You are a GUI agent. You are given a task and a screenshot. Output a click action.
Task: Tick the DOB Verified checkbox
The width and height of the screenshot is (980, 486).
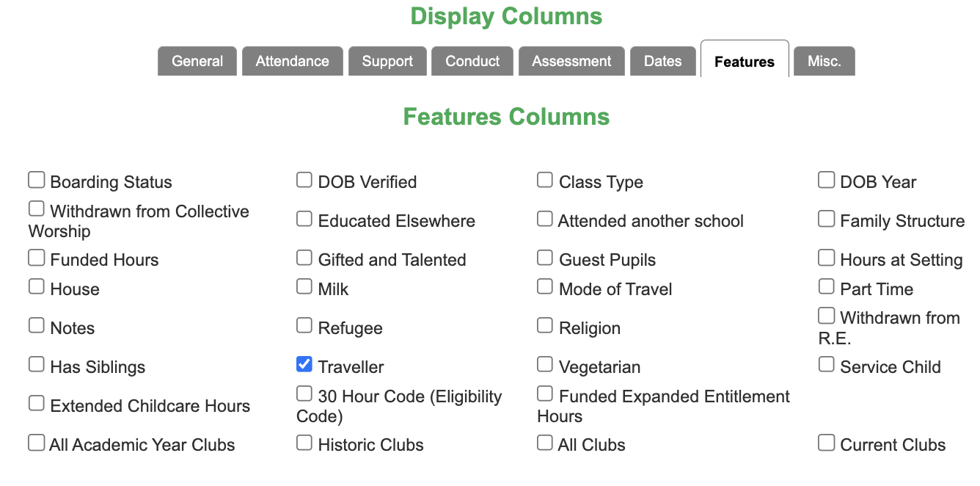tap(304, 179)
